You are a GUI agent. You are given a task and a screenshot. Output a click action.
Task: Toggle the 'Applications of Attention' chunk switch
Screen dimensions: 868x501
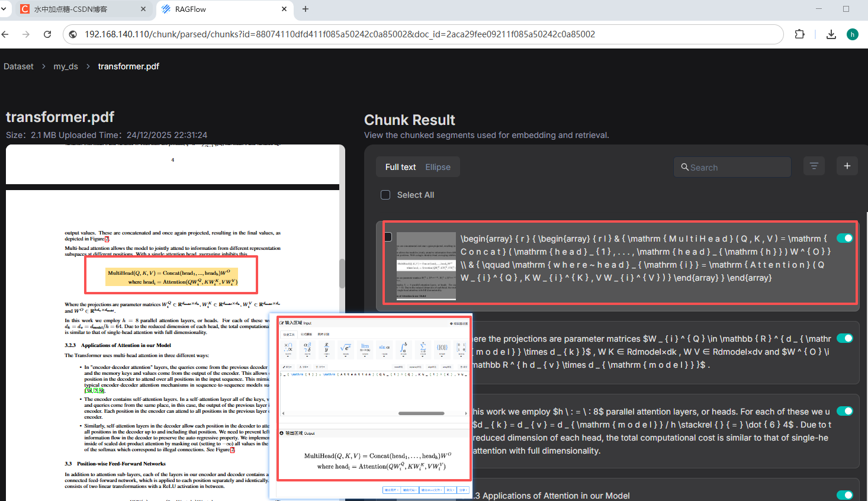click(x=845, y=495)
